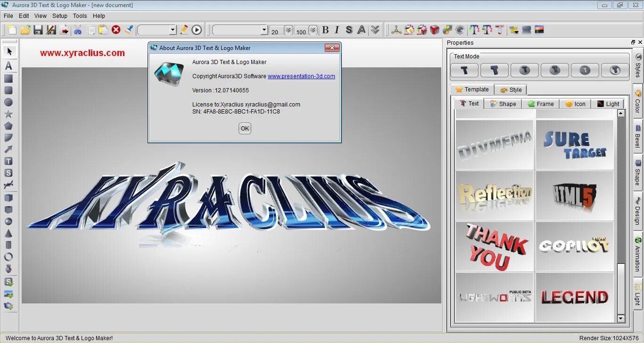Click OK in the About dialog
644x343 pixels.
point(245,128)
